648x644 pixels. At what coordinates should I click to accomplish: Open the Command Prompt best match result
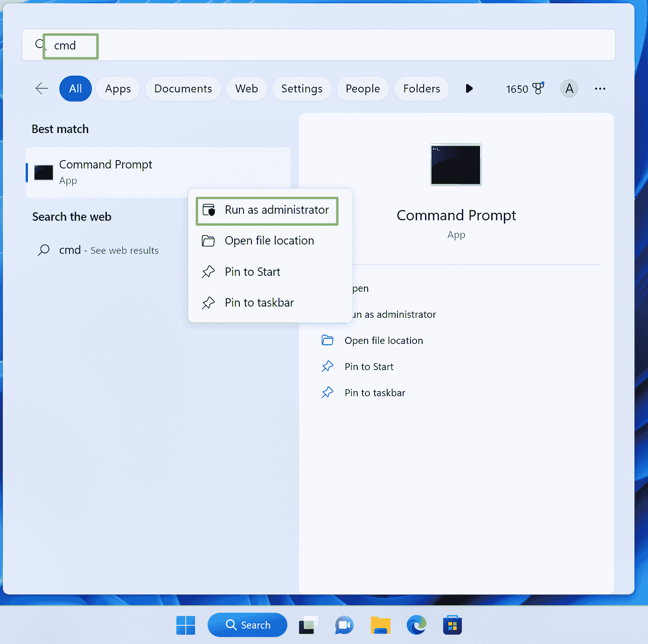coord(158,173)
